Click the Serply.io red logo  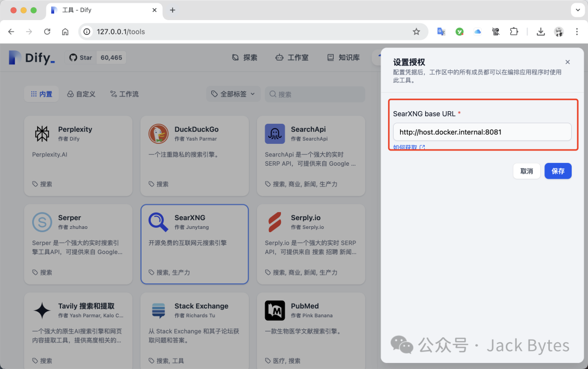coord(275,222)
